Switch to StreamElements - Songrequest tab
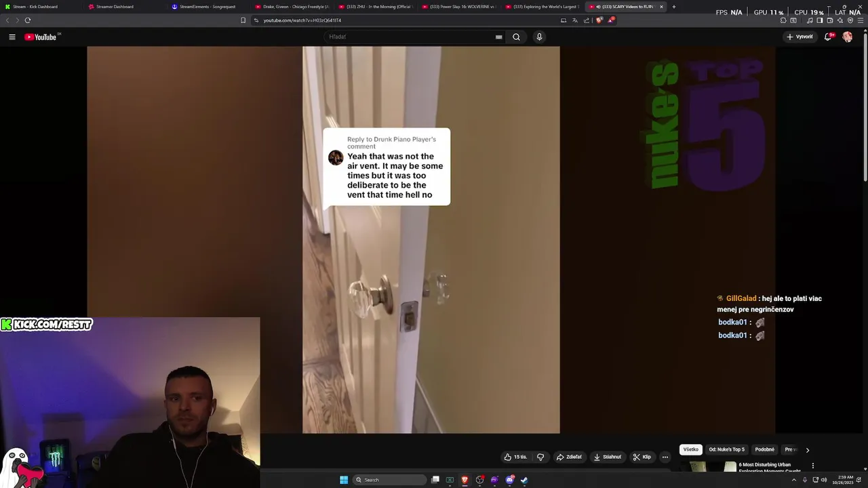 [x=207, y=7]
